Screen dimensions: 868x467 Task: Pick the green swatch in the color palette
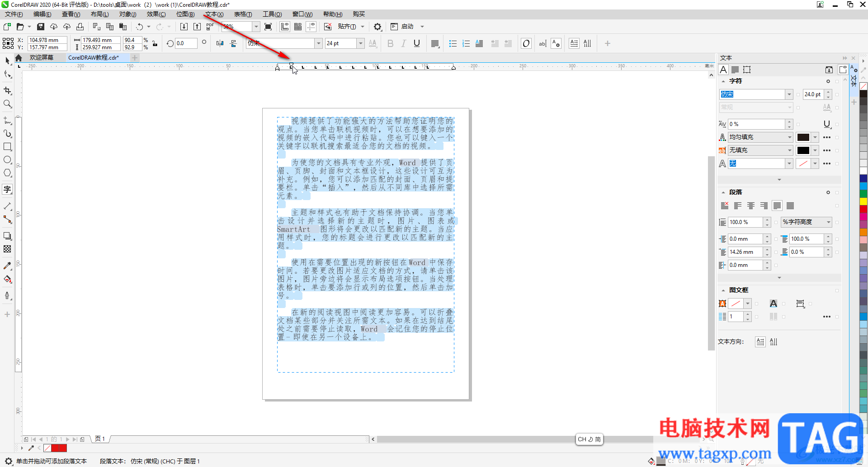[x=863, y=194]
